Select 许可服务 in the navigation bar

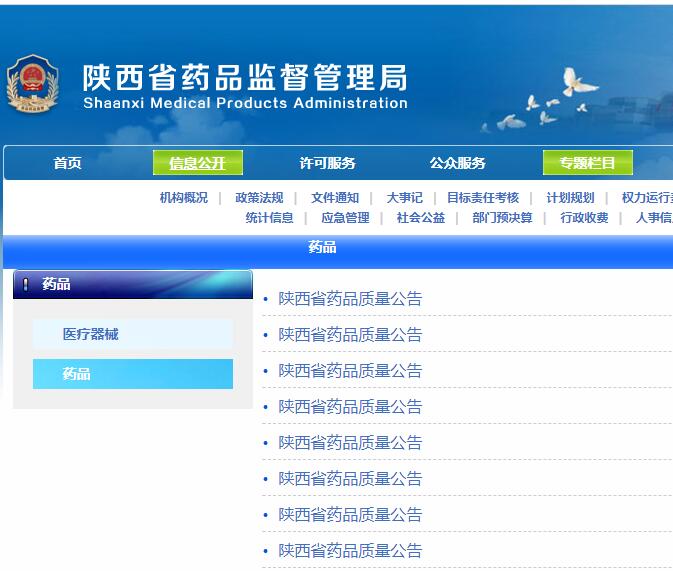tap(327, 163)
